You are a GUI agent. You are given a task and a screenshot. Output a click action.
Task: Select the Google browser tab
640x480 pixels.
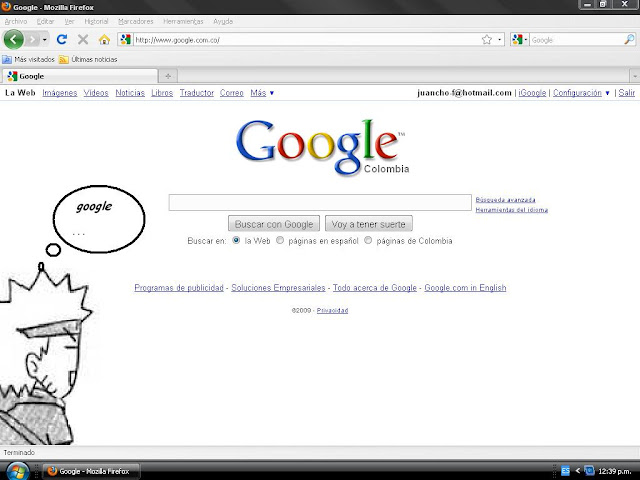pos(80,76)
